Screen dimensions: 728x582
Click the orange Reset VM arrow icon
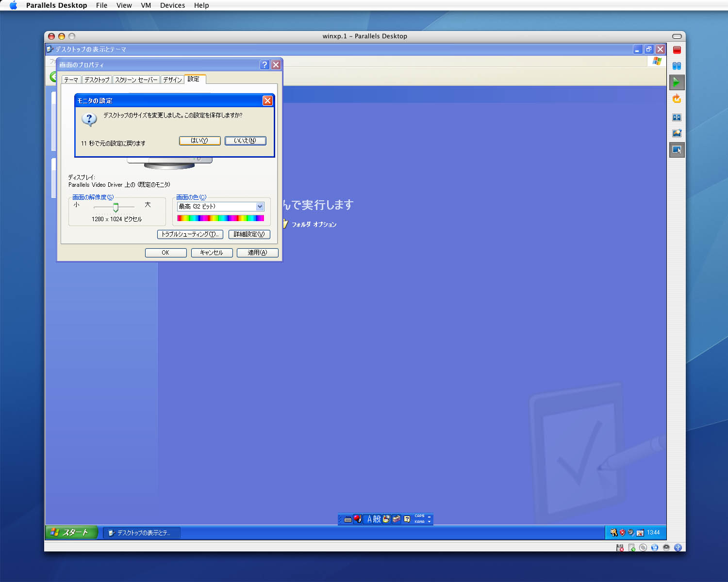[677, 99]
